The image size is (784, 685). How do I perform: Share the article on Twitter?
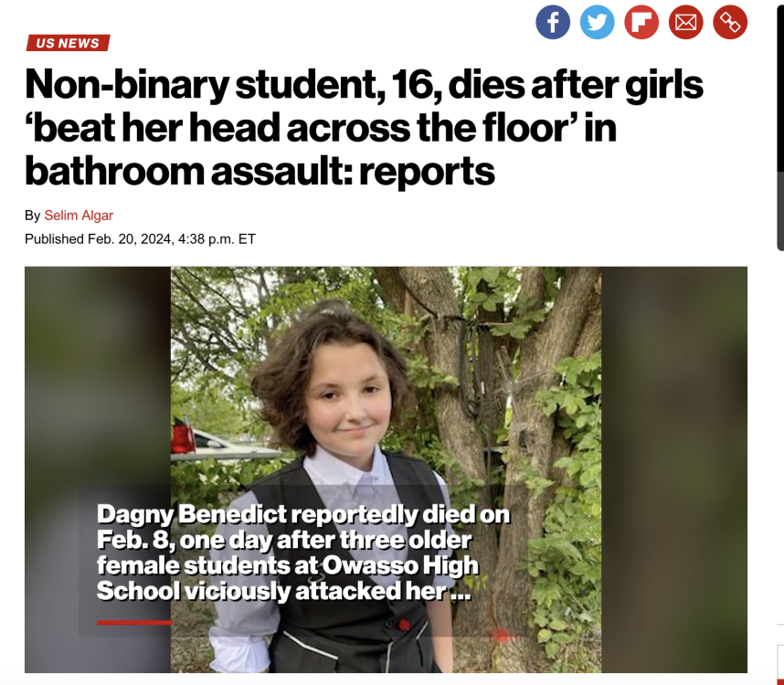tap(597, 23)
